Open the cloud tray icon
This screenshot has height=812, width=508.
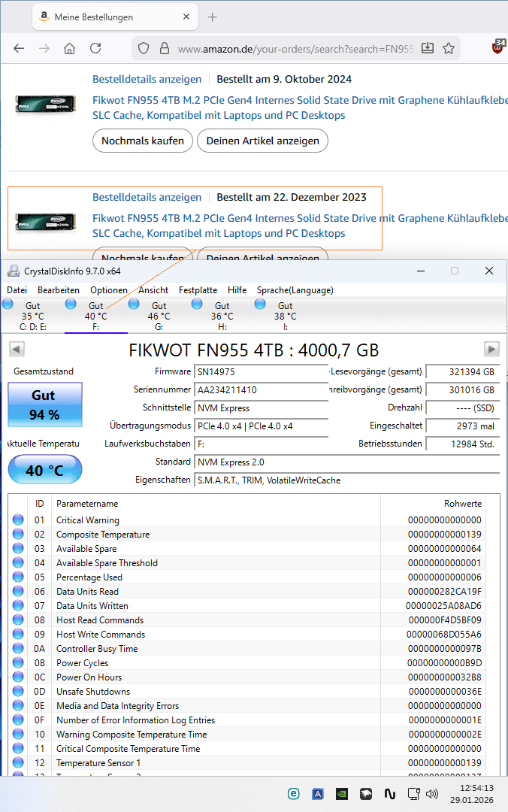(x=366, y=793)
